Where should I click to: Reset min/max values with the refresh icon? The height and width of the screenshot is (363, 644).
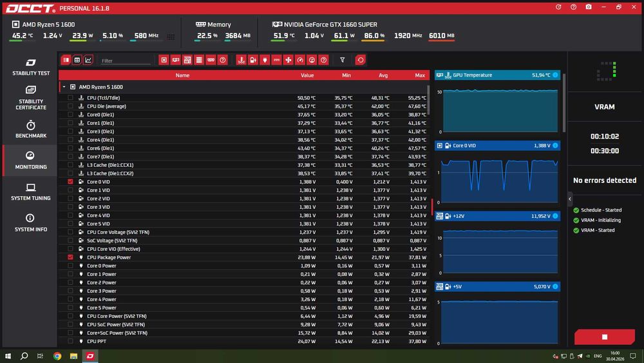(360, 60)
